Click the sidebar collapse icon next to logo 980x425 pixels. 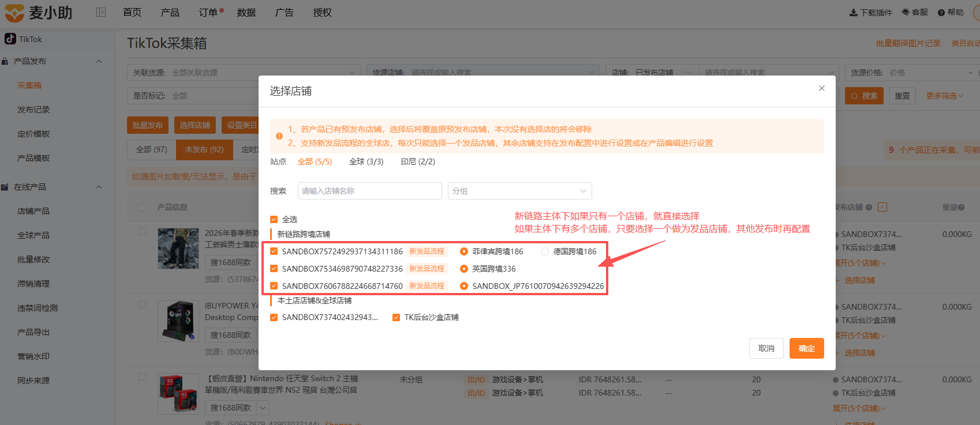tap(101, 12)
